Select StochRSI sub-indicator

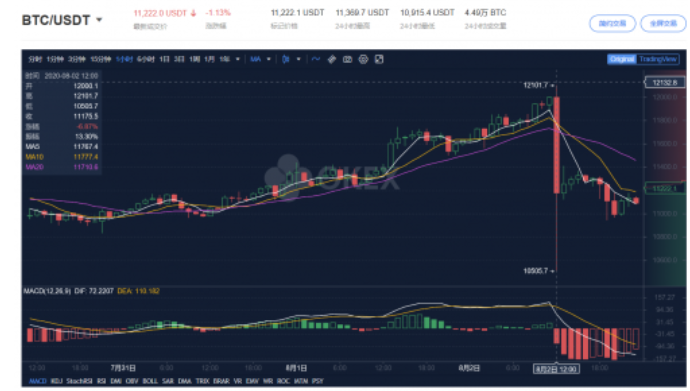[x=80, y=381]
